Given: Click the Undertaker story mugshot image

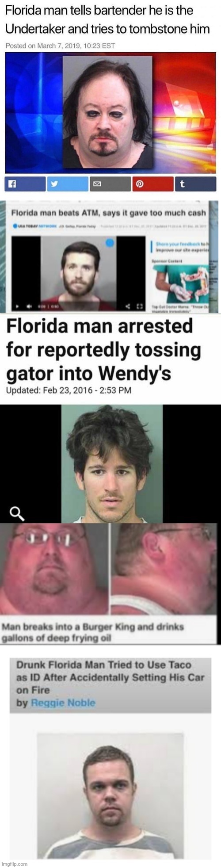Looking at the screenshot, I should (107, 112).
